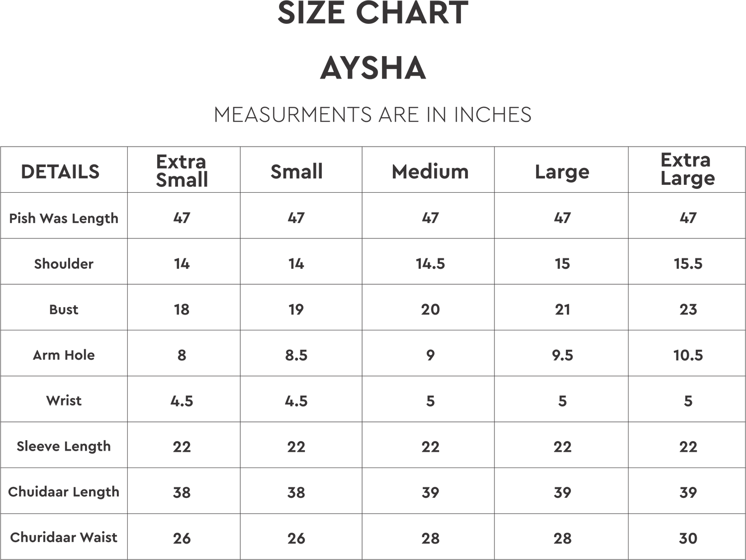Click the Large column header
Screen dimensions: 746x560
562,172
